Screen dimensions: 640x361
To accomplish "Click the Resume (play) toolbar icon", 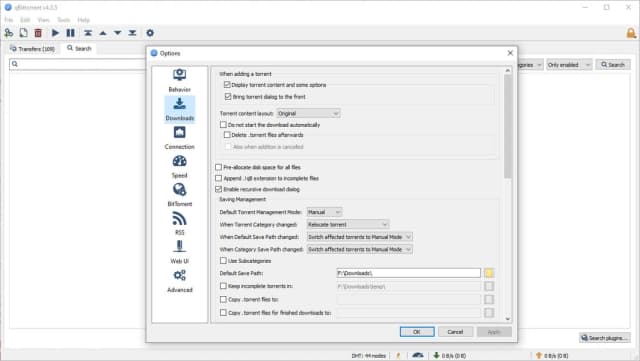I will [x=55, y=33].
